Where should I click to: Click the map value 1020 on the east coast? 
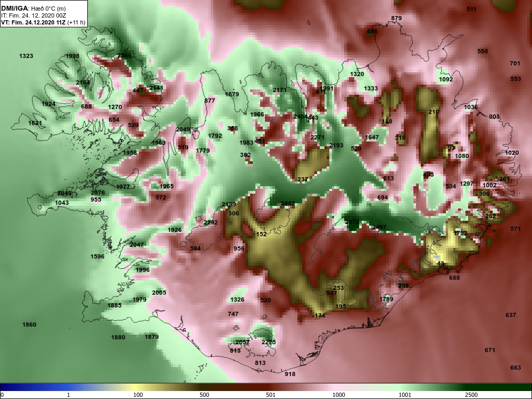[512, 153]
